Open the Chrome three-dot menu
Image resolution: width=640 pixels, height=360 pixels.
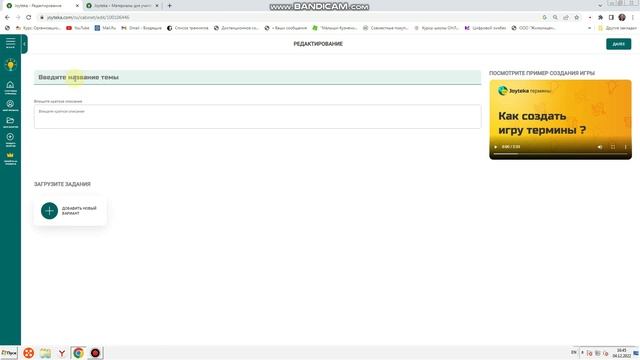[x=633, y=17]
